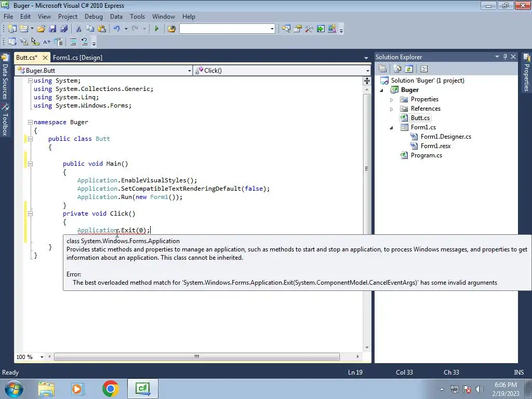Collapse the Main() method outline
This screenshot has width=532, height=399.
[x=30, y=164]
